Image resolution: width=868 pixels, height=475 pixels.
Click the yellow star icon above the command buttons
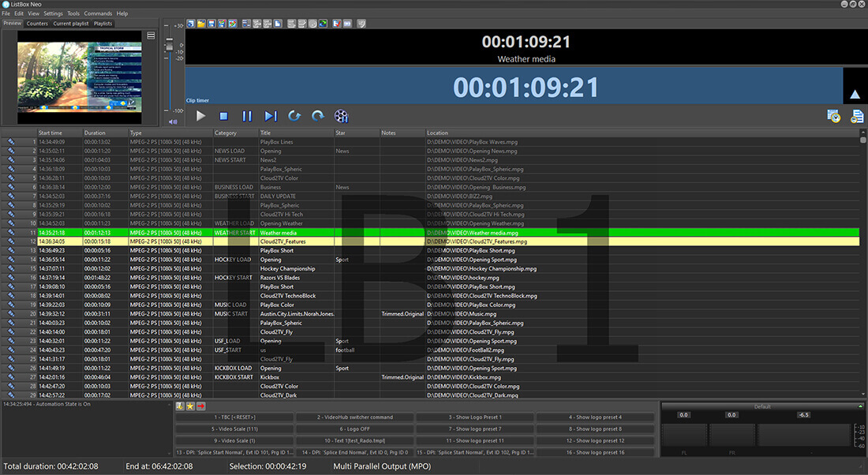pyautogui.click(x=190, y=406)
